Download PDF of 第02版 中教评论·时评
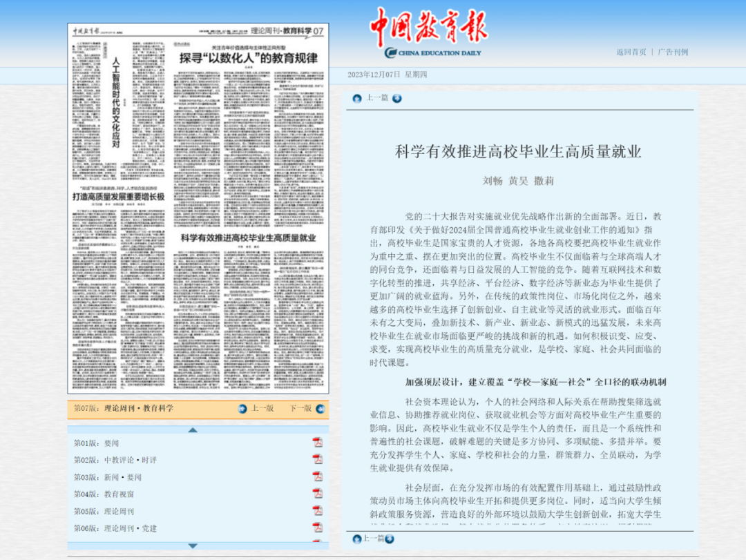 click(318, 460)
